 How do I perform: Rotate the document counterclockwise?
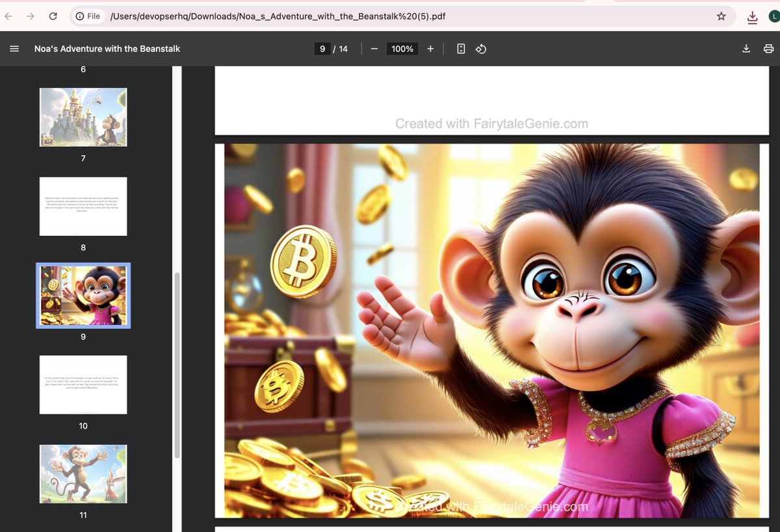pos(481,49)
